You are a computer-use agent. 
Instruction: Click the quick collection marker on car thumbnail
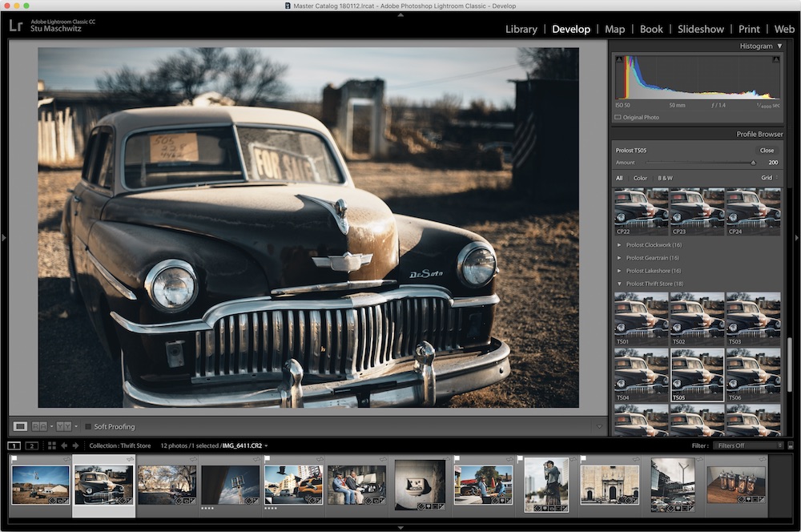click(130, 459)
